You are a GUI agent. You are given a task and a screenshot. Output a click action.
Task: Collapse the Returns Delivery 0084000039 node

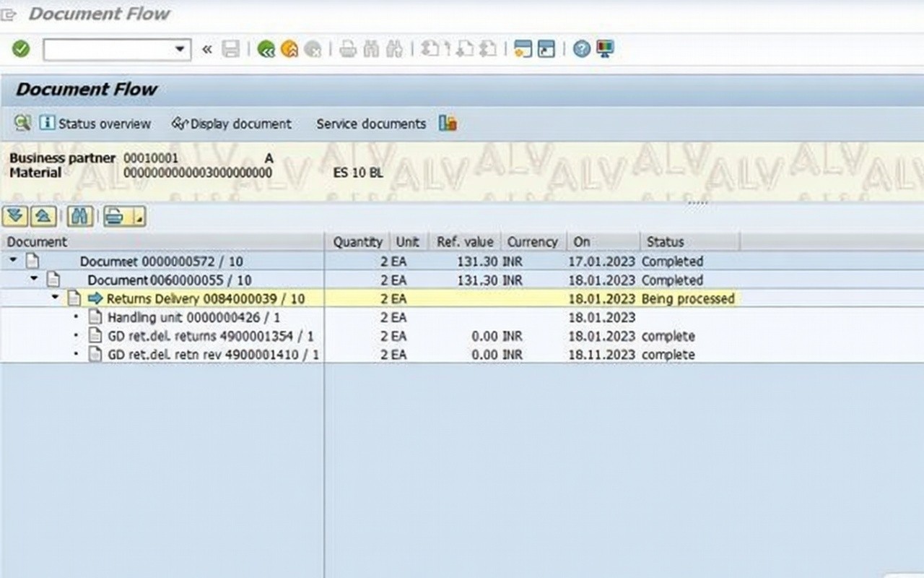[x=56, y=298]
